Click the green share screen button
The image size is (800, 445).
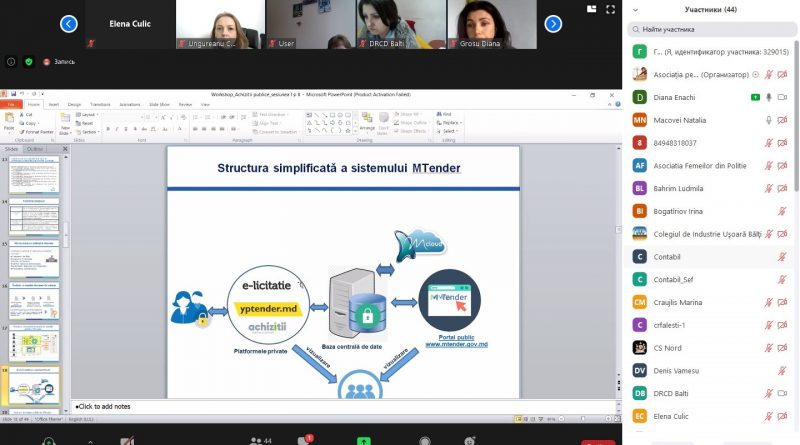[x=363, y=440]
